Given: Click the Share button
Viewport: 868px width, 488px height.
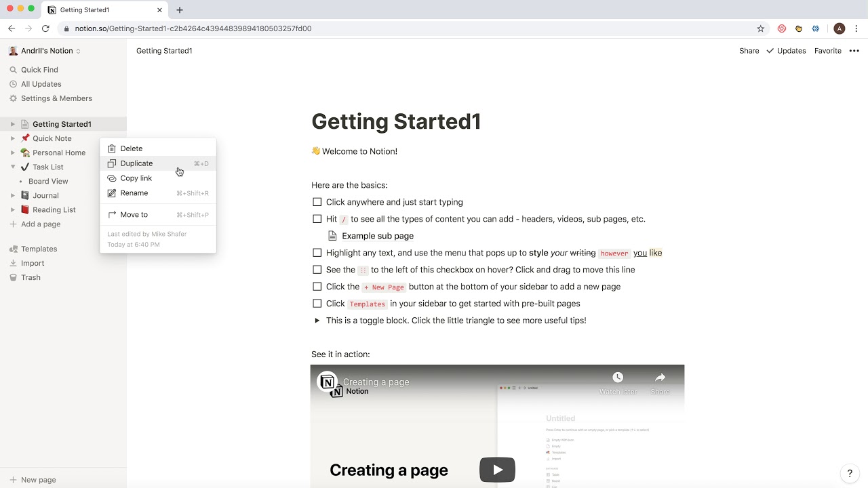Looking at the screenshot, I should [749, 51].
